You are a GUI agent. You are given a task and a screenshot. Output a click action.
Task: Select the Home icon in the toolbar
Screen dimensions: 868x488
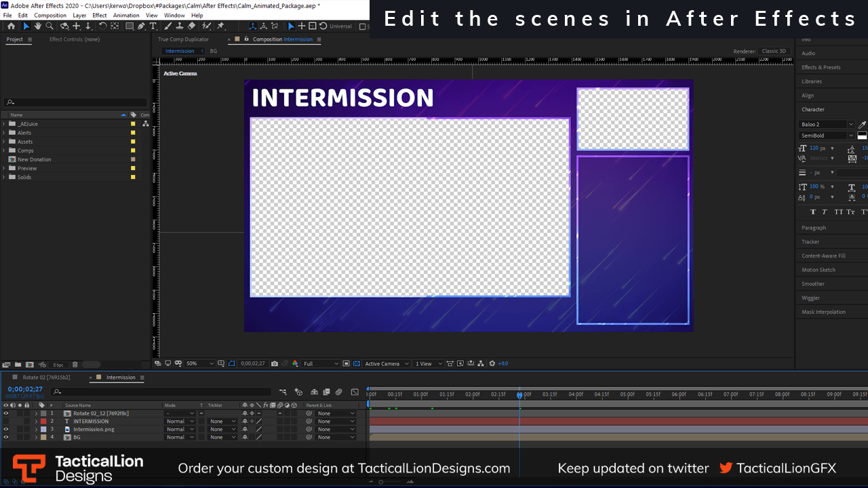[11, 26]
